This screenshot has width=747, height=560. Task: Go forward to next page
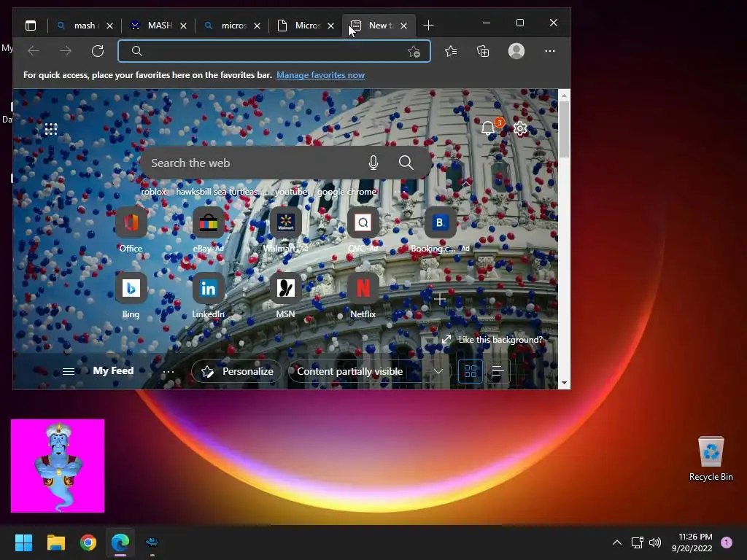click(x=66, y=51)
